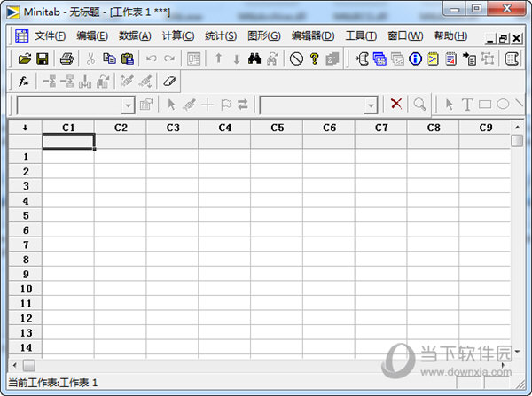The width and height of the screenshot is (532, 396).
Task: Undo the last action
Action: coord(151,59)
